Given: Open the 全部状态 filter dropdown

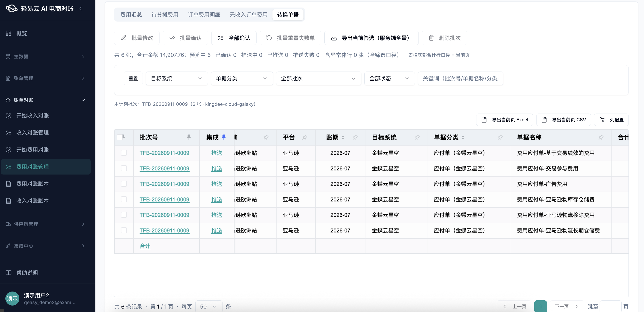Looking at the screenshot, I should click(389, 78).
